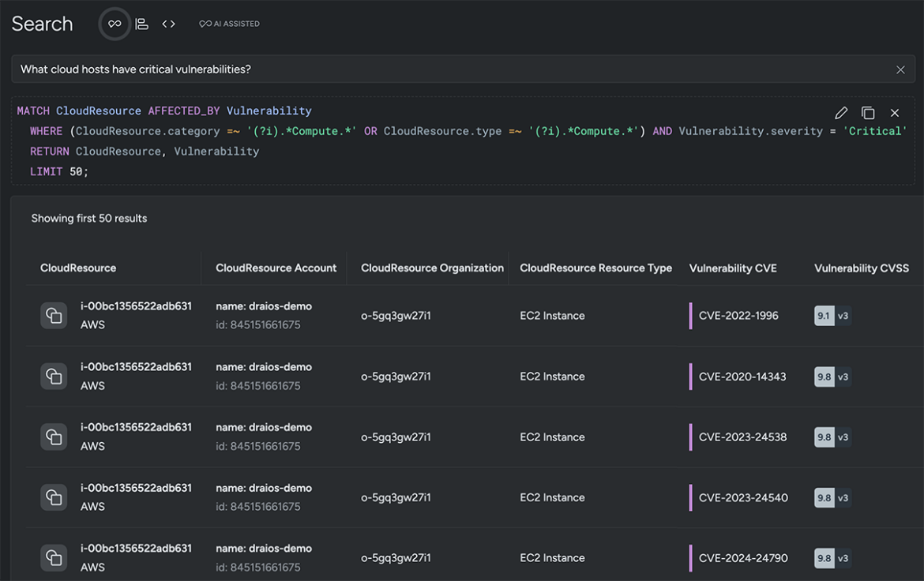Open CVE-2022-1996 vulnerability entry

(x=738, y=316)
